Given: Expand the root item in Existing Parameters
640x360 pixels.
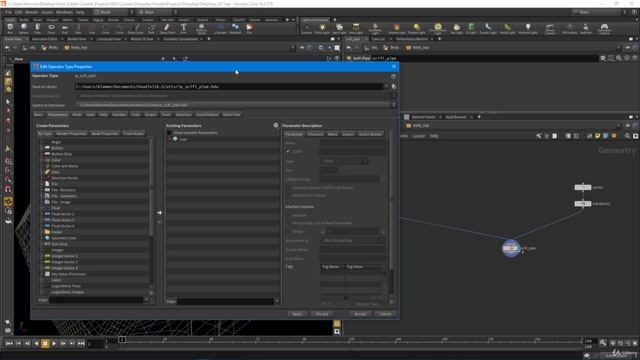Looking at the screenshot, I should click(169, 139).
